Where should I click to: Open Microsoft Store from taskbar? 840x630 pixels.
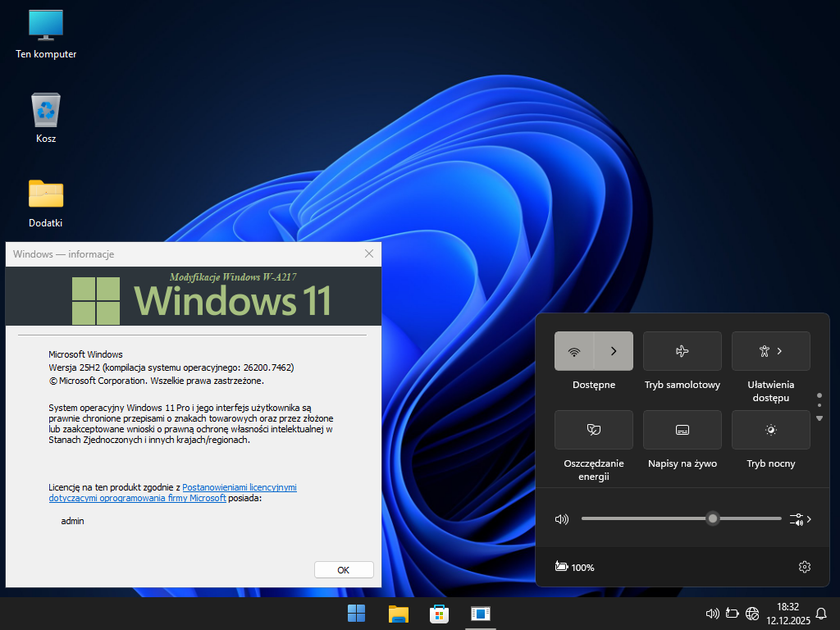click(439, 614)
